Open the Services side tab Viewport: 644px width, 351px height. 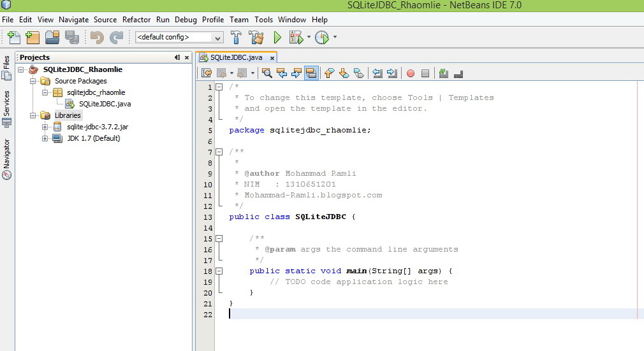(6, 109)
